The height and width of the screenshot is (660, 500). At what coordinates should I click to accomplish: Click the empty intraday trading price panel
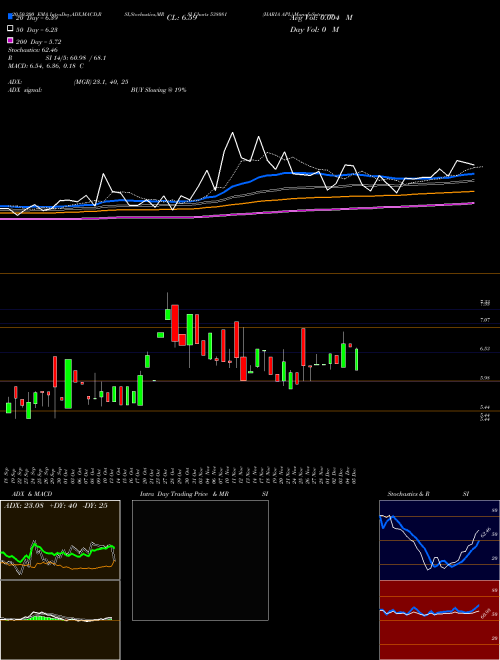(200, 560)
